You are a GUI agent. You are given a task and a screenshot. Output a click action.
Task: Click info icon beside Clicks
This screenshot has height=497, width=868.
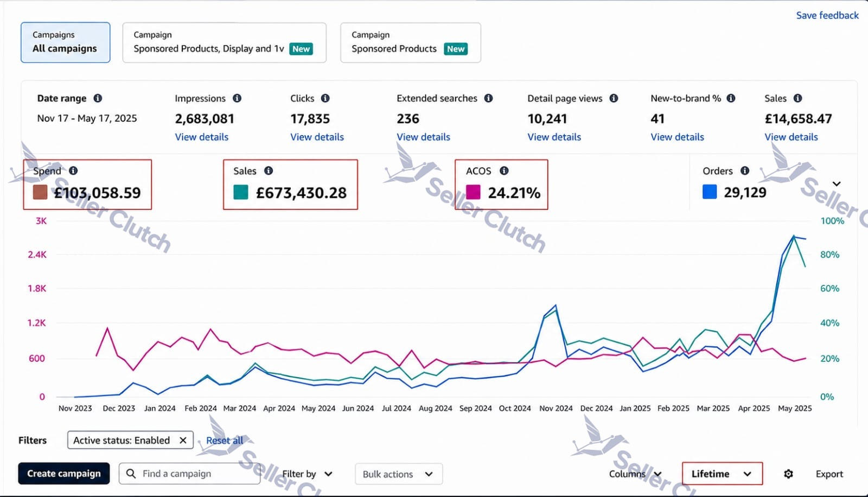pyautogui.click(x=325, y=98)
